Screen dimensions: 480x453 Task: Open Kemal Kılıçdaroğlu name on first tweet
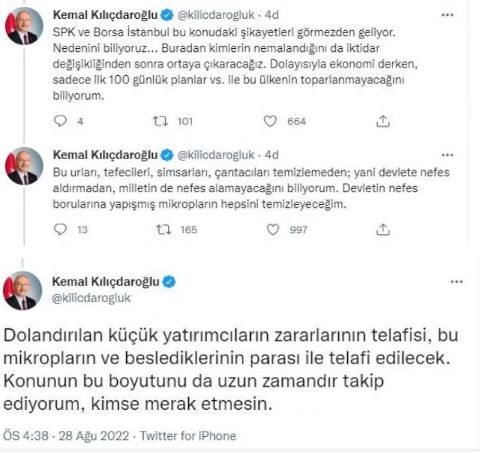click(105, 15)
